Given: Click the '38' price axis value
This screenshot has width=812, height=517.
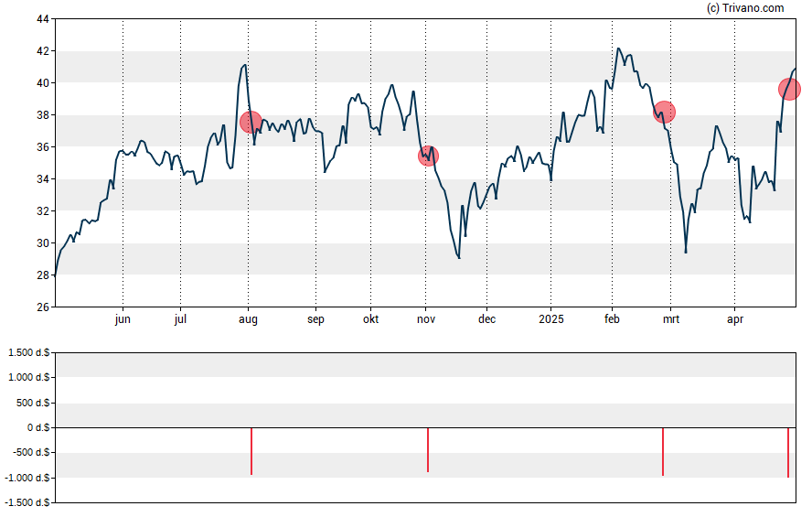Looking at the screenshot, I should point(43,115).
